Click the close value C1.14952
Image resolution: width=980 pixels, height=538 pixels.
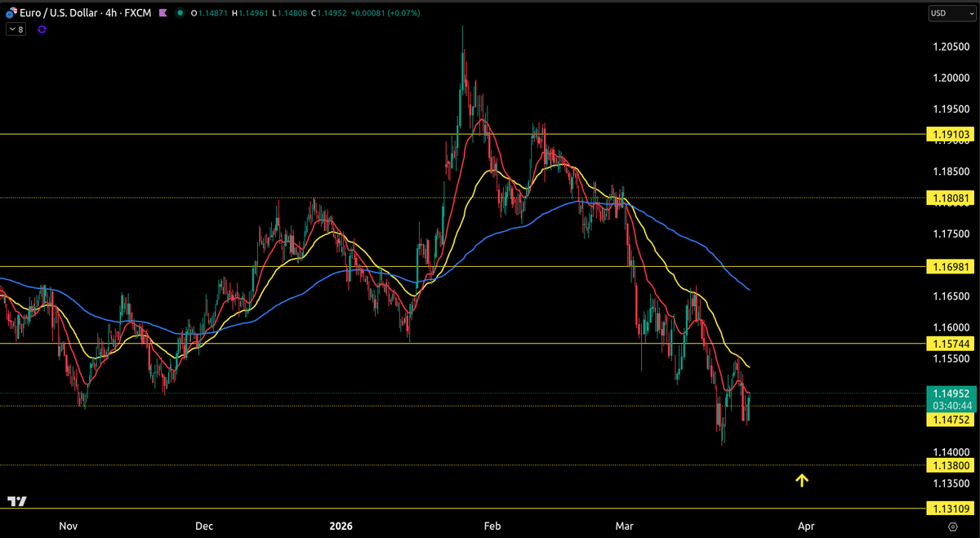(x=331, y=13)
